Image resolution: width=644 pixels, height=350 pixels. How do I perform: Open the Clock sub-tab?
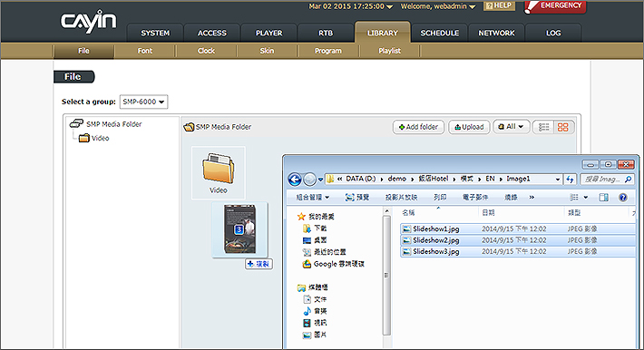[x=206, y=51]
